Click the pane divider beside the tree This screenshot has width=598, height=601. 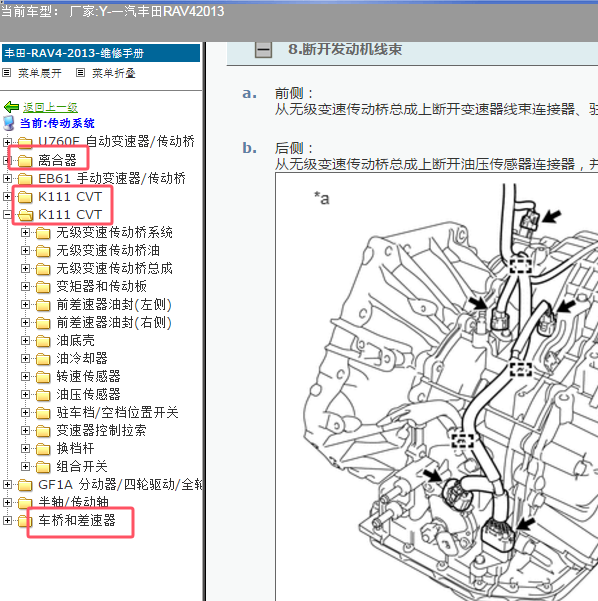(x=204, y=321)
